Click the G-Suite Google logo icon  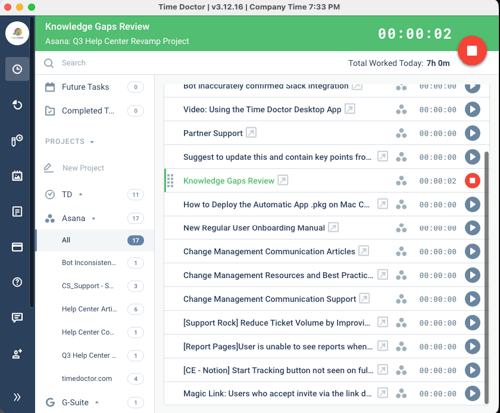pyautogui.click(x=50, y=402)
